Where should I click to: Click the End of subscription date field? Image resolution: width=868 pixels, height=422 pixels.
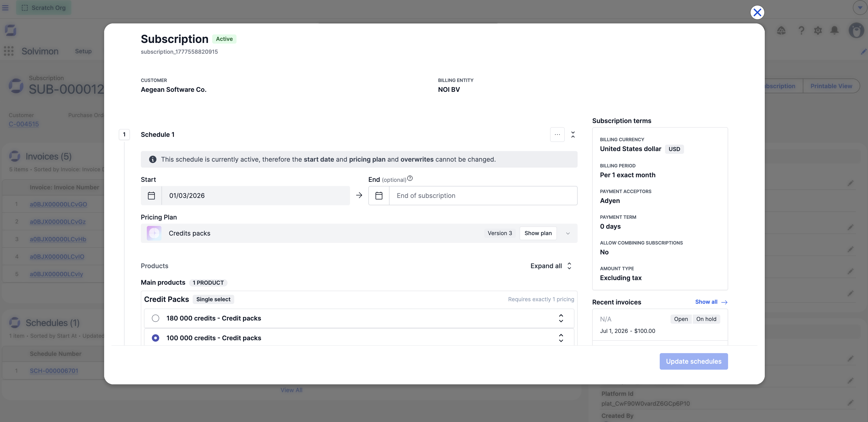tap(483, 196)
